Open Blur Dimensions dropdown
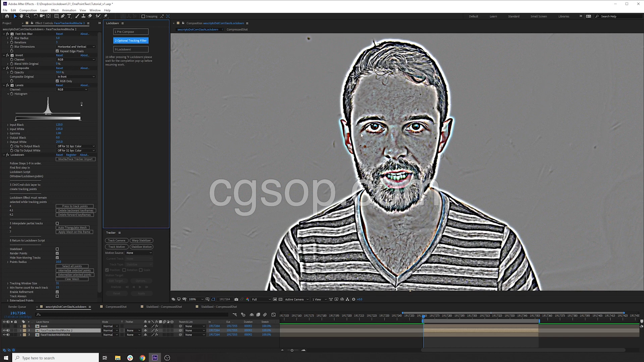Viewport: 644px width, 362px height. coord(76,47)
